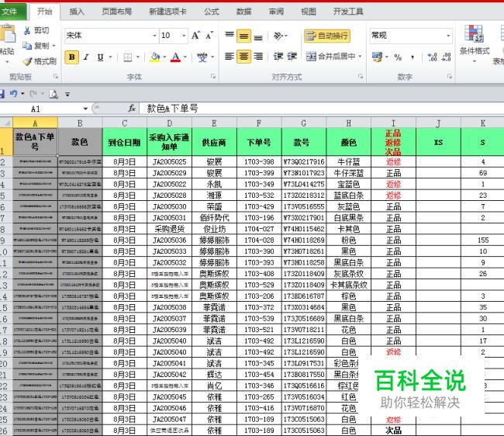
Task: Expand font color dropdown arrow
Action: [x=185, y=57]
